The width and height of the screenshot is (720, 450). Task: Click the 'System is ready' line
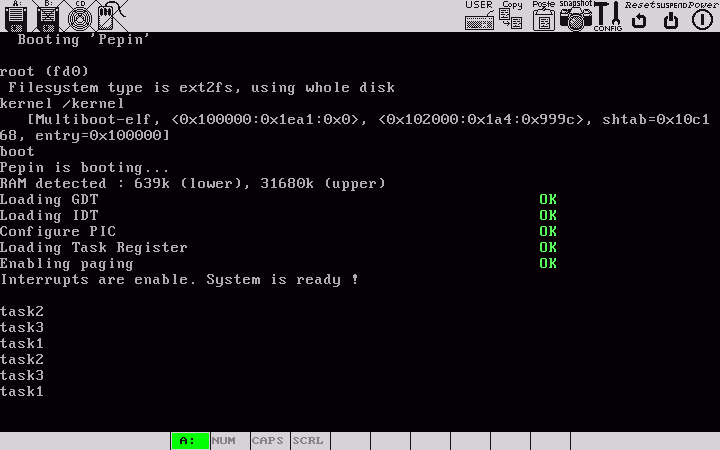click(180, 280)
